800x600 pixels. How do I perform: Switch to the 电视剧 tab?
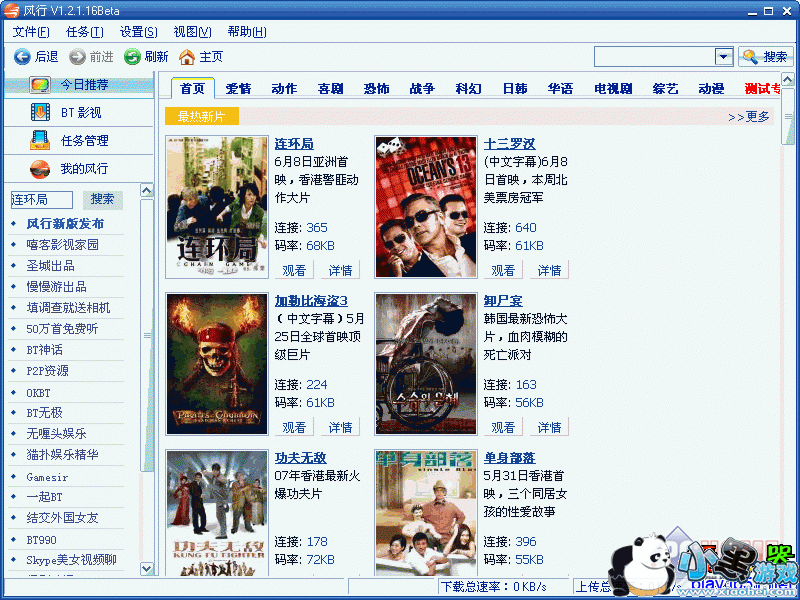coord(613,89)
